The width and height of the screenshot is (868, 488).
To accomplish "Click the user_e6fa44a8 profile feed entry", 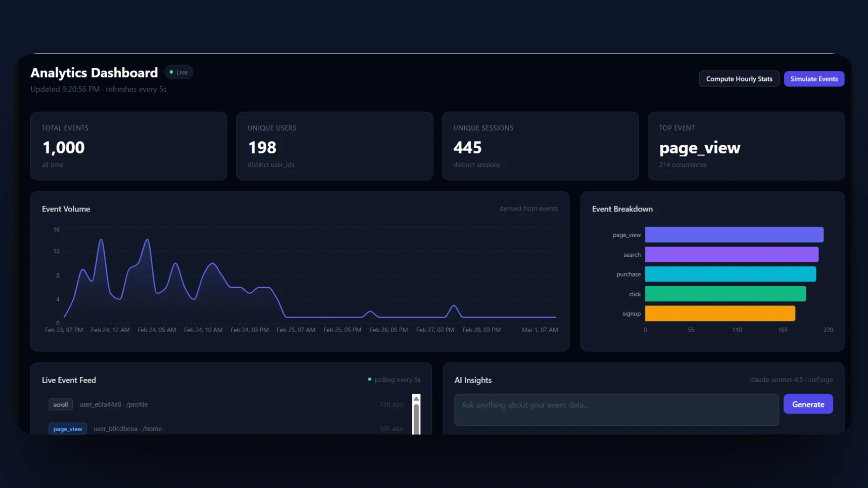I will coord(113,404).
